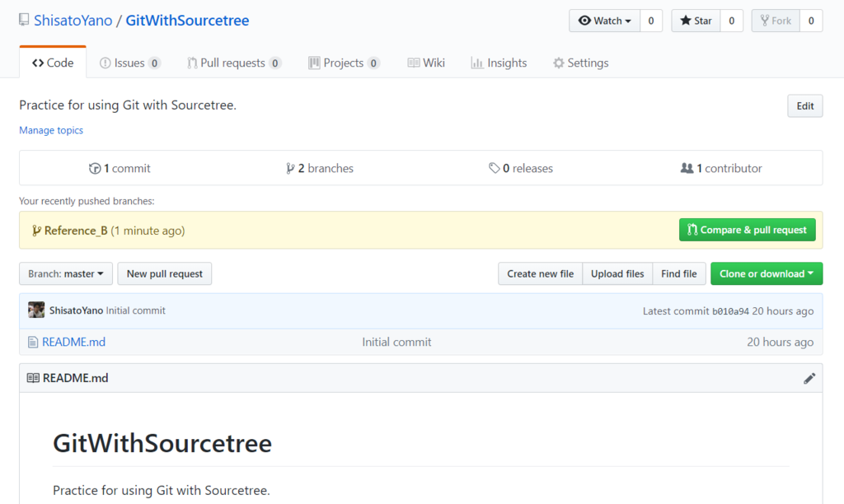This screenshot has height=504, width=844.
Task: Click the star icon on Star button
Action: (685, 21)
